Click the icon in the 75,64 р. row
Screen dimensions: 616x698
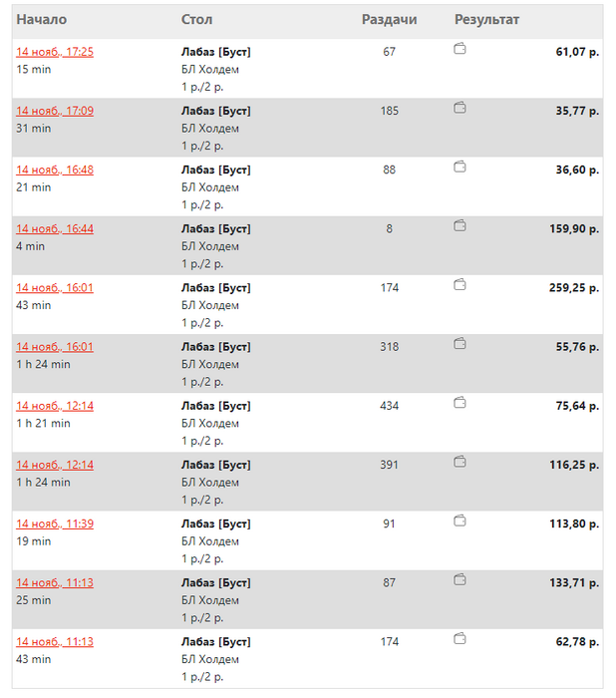point(460,402)
